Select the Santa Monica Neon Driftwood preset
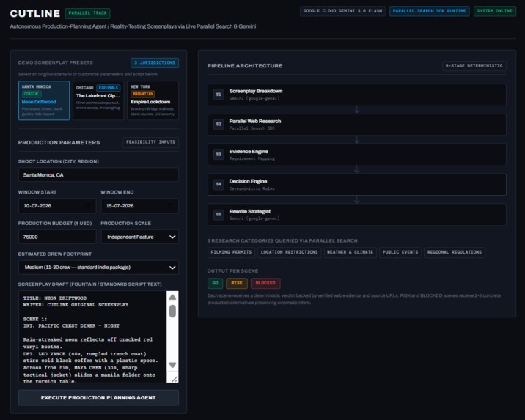525x420 pixels. (x=44, y=100)
